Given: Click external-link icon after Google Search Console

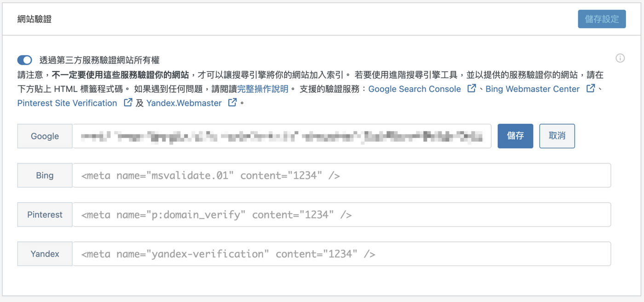Looking at the screenshot, I should [x=471, y=88].
